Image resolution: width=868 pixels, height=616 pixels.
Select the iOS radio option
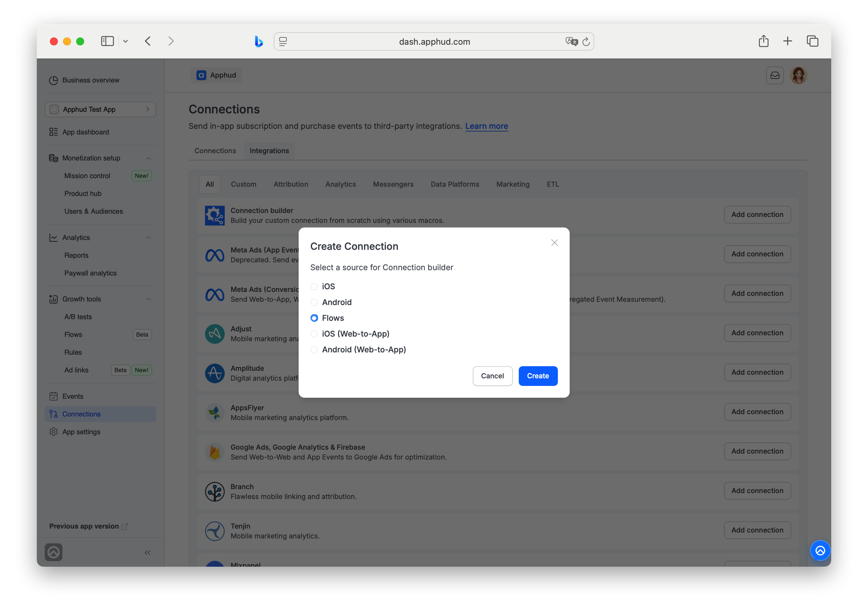pyautogui.click(x=314, y=286)
